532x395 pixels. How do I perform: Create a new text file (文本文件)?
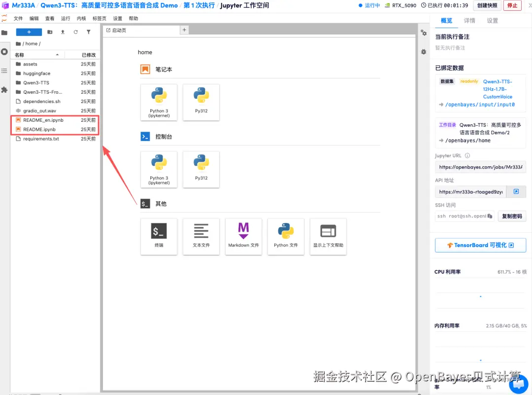pyautogui.click(x=201, y=237)
